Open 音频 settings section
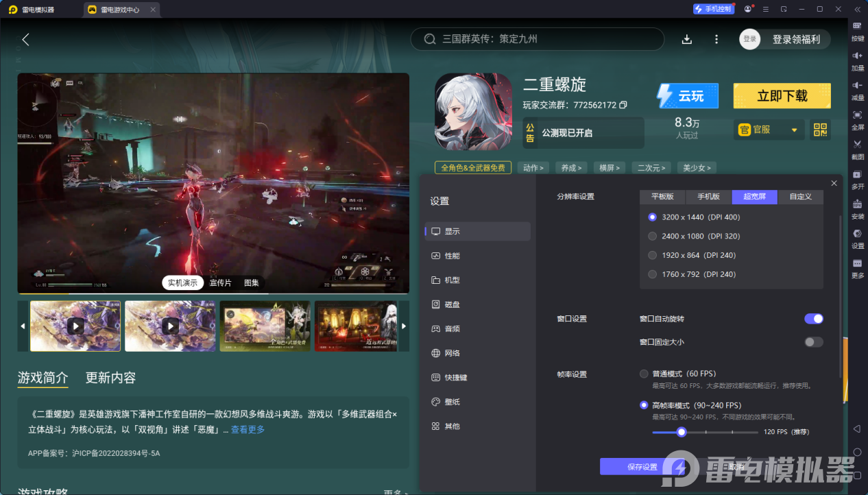Image resolution: width=868 pixels, height=495 pixels. pyautogui.click(x=477, y=329)
